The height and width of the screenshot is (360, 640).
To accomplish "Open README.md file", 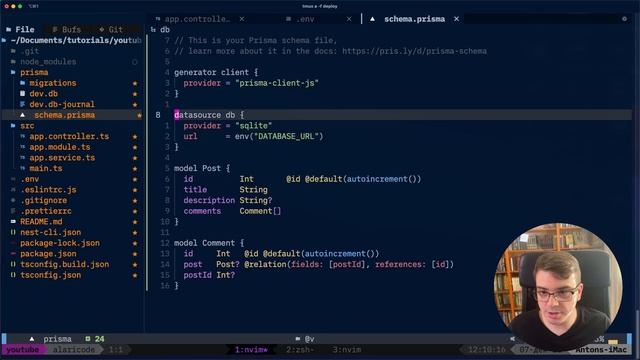I will [41, 222].
